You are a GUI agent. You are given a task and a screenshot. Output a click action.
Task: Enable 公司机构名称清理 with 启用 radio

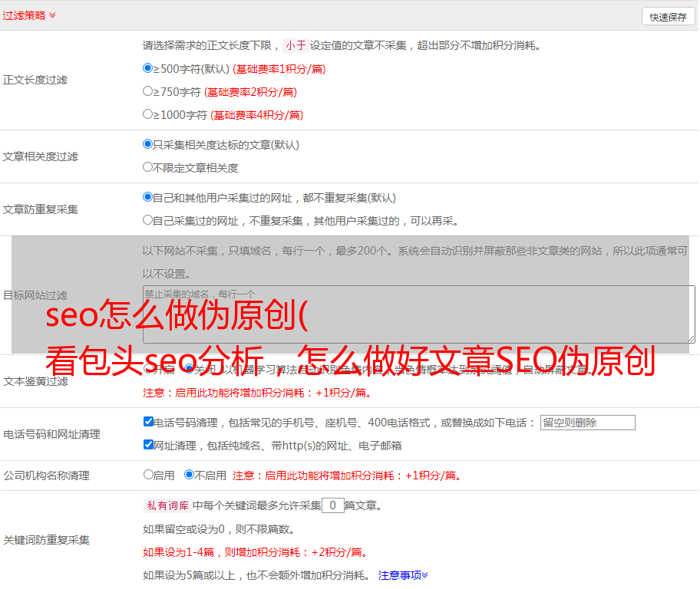coord(148,475)
